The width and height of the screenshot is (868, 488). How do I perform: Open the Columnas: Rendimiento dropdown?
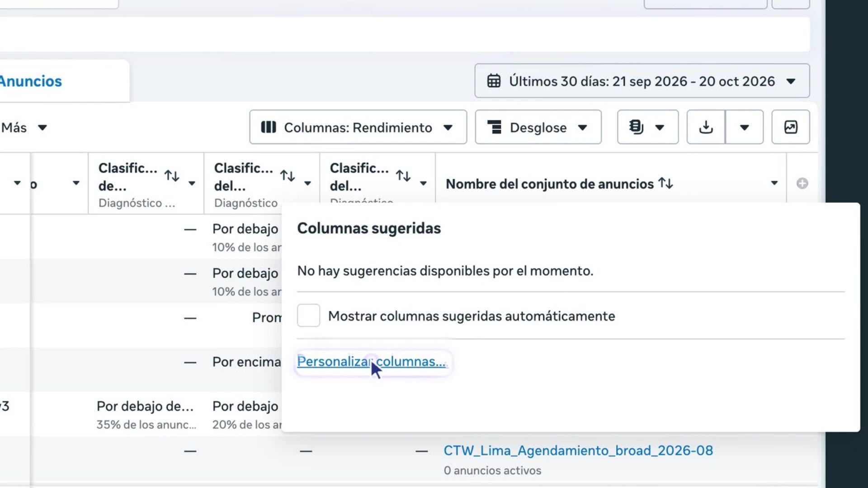(x=358, y=127)
